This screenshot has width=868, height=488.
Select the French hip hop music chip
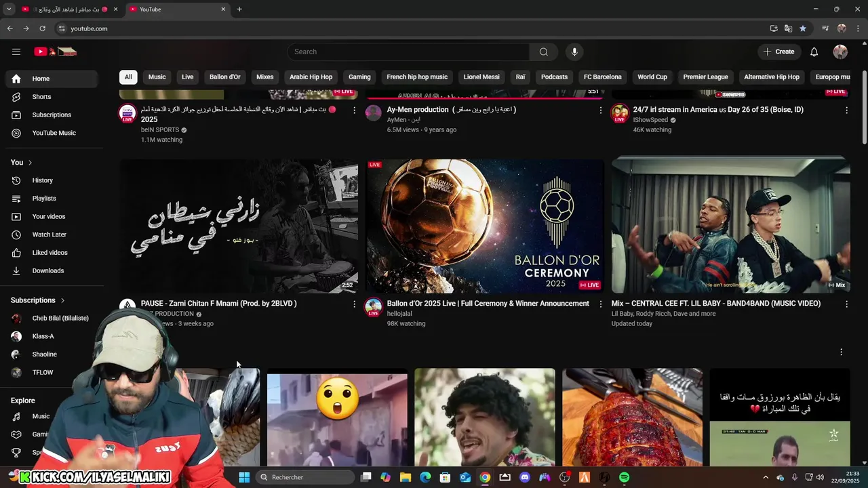pyautogui.click(x=417, y=77)
